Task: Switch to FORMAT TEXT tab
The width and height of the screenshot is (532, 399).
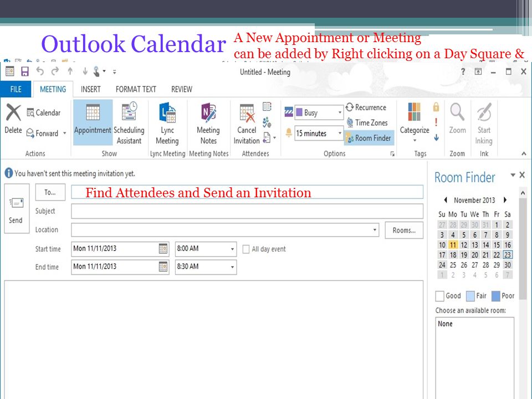Action: [136, 89]
